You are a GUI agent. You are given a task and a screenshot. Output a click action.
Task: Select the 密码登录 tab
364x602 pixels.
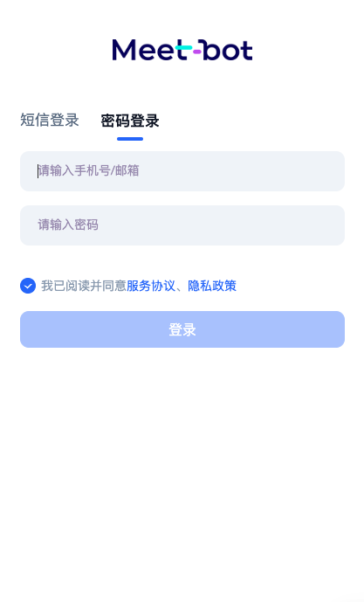click(130, 121)
